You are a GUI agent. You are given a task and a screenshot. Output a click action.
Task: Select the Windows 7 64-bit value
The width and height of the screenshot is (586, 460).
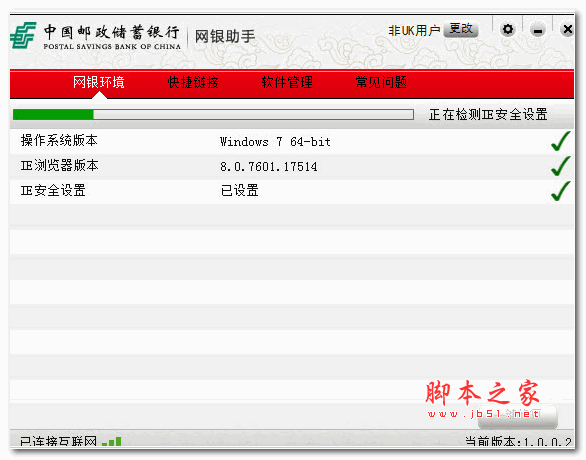click(x=275, y=142)
